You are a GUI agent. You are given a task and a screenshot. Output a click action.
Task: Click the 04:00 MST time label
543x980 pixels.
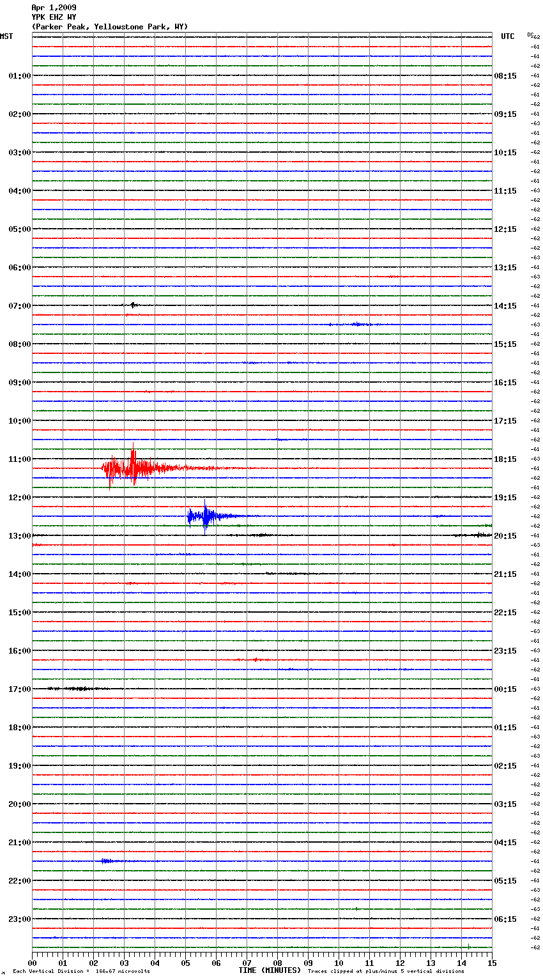(x=19, y=191)
